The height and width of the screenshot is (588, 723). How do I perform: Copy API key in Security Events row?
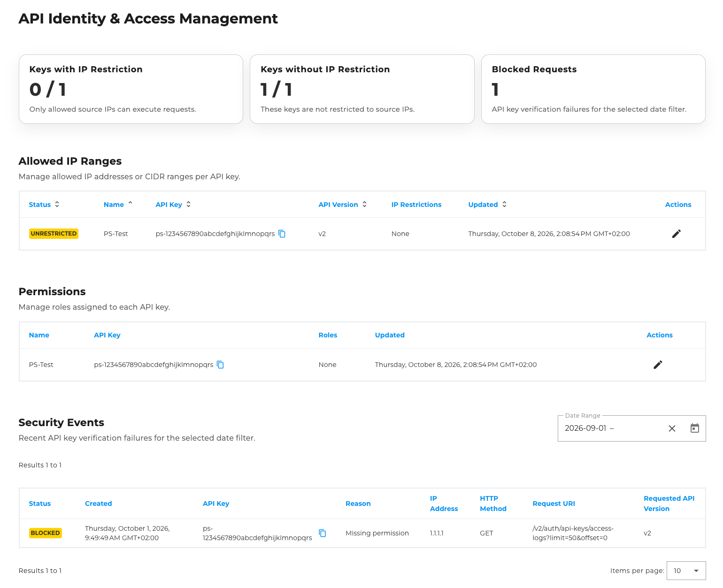point(323,533)
